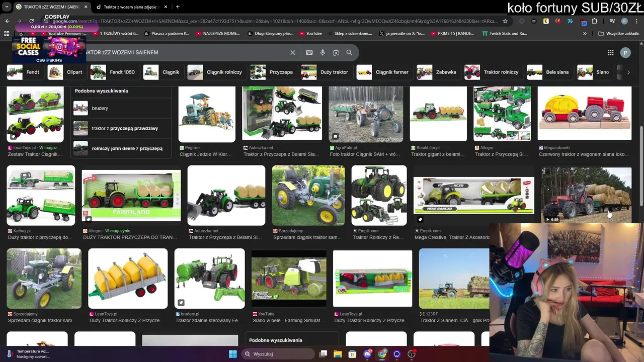This screenshot has height=362, width=644.
Task: Clear the Google search box with X
Action: pos(292,52)
